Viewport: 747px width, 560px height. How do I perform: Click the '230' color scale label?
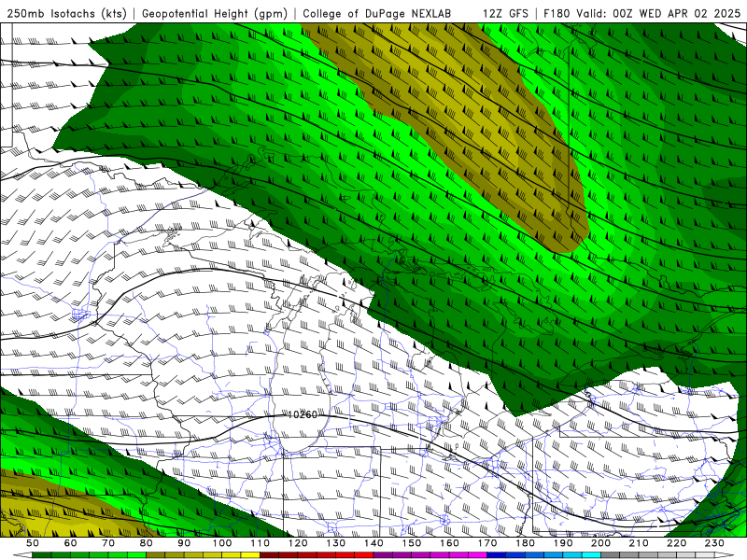click(714, 543)
